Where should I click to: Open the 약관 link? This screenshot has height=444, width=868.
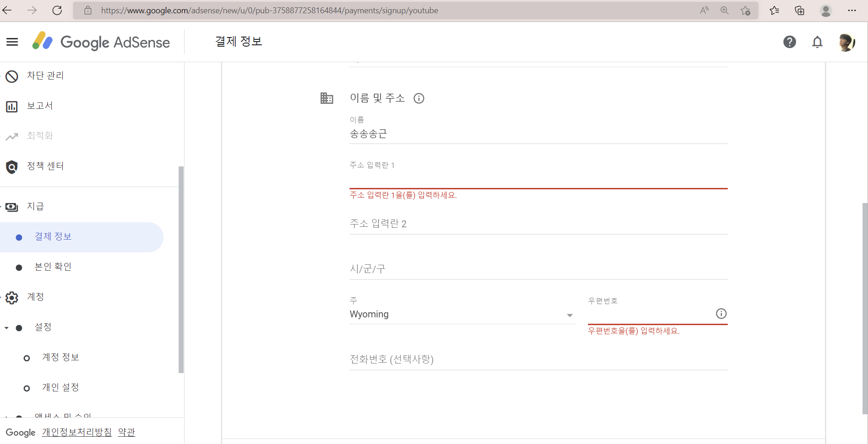coord(127,432)
